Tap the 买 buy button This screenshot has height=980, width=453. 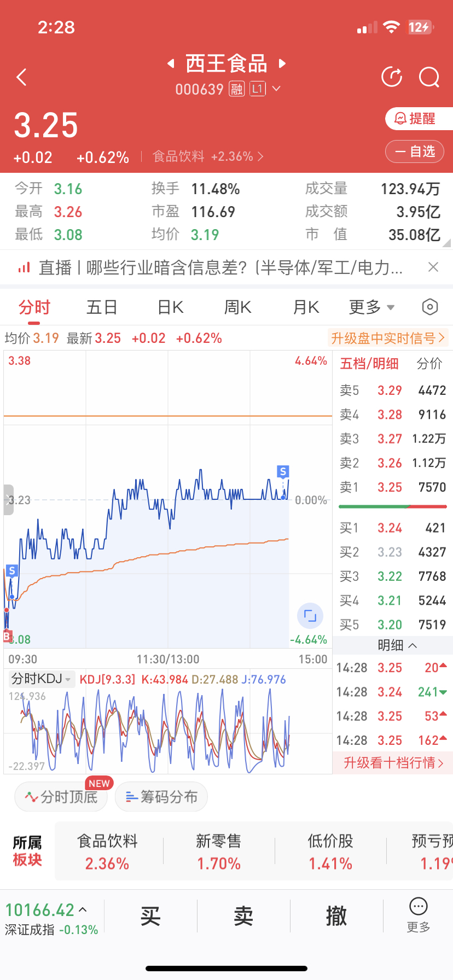pyautogui.click(x=150, y=916)
